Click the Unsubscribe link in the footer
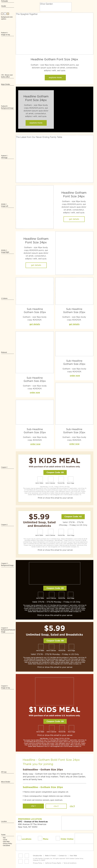Image resolution: width=97 pixels, height=868 pixels. click(x=38, y=855)
